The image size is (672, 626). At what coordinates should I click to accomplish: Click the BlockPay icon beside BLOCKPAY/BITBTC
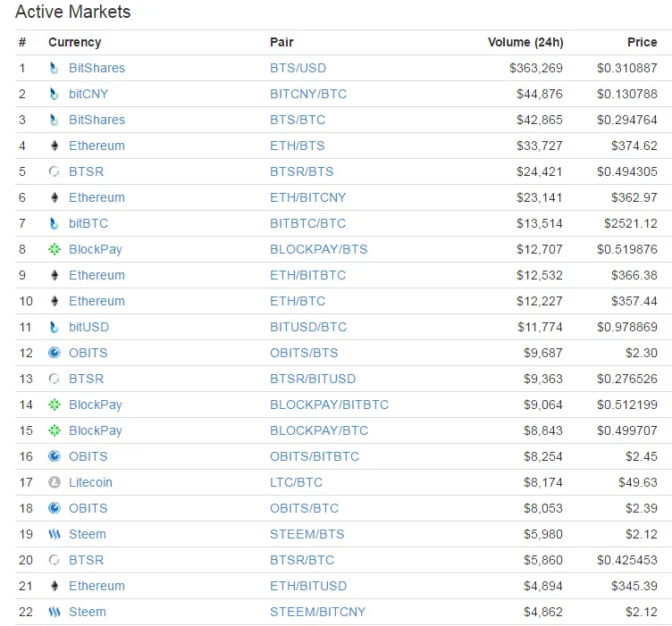[54, 405]
